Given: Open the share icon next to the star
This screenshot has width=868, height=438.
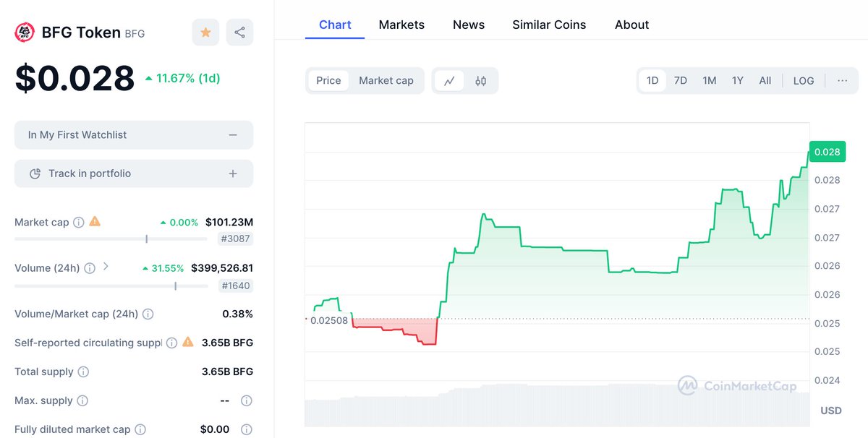Looking at the screenshot, I should pyautogui.click(x=239, y=32).
